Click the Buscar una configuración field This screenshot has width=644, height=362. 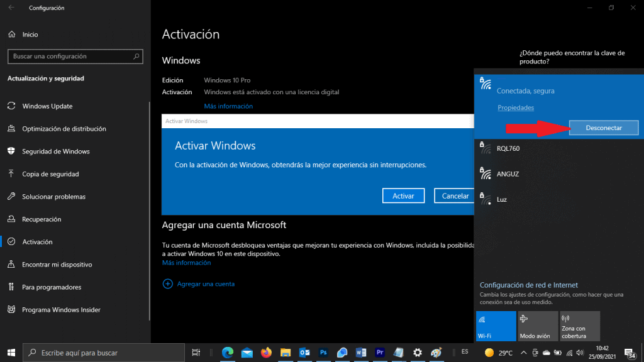tap(75, 56)
